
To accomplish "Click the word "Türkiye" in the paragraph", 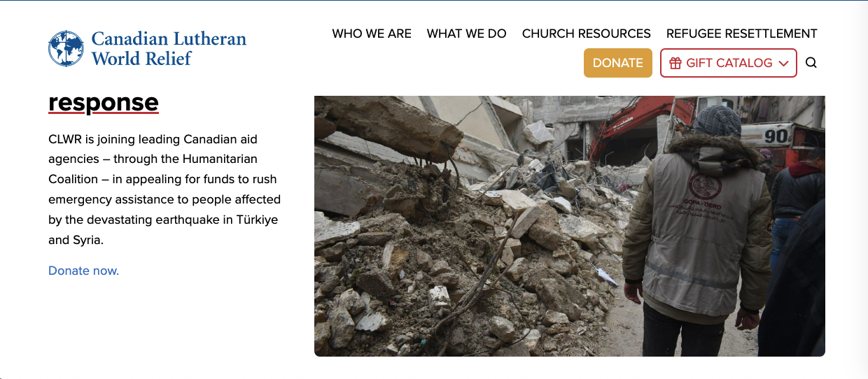I will tap(251, 220).
